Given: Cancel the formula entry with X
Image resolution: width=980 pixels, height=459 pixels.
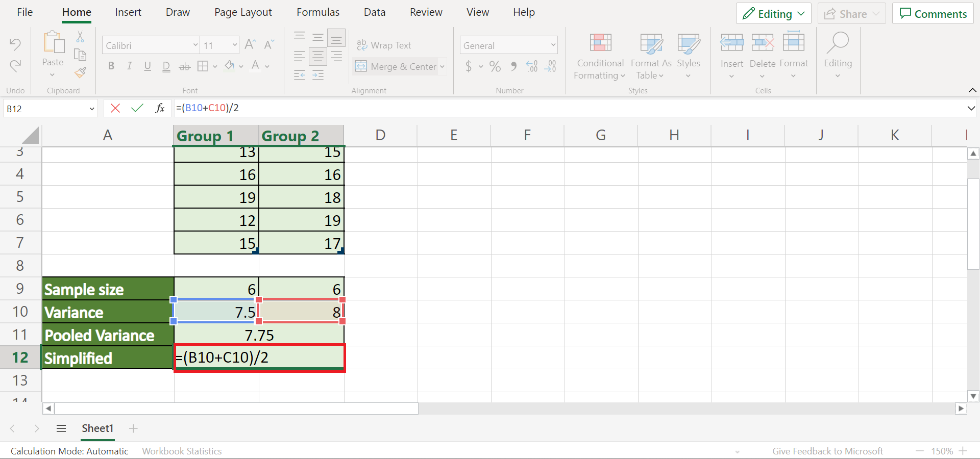Looking at the screenshot, I should 115,108.
